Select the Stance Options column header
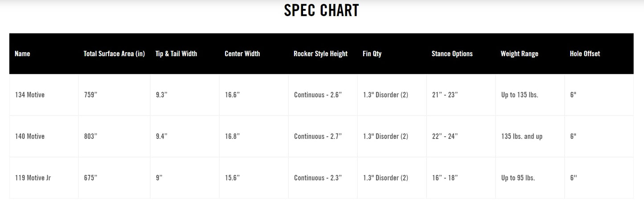The image size is (644, 205). point(452,53)
